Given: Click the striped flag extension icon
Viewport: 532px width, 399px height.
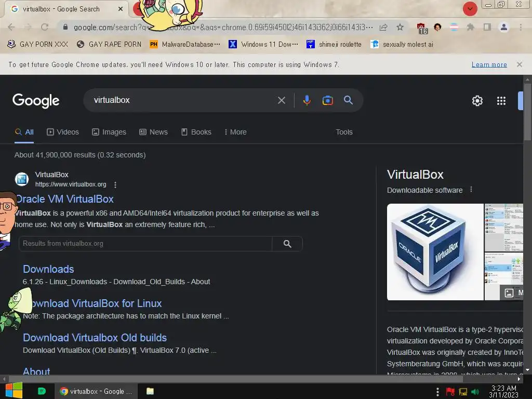Looking at the screenshot, I should coord(454,27).
